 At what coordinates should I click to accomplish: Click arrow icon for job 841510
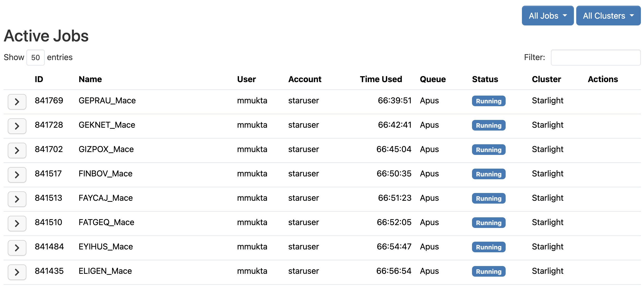point(17,223)
